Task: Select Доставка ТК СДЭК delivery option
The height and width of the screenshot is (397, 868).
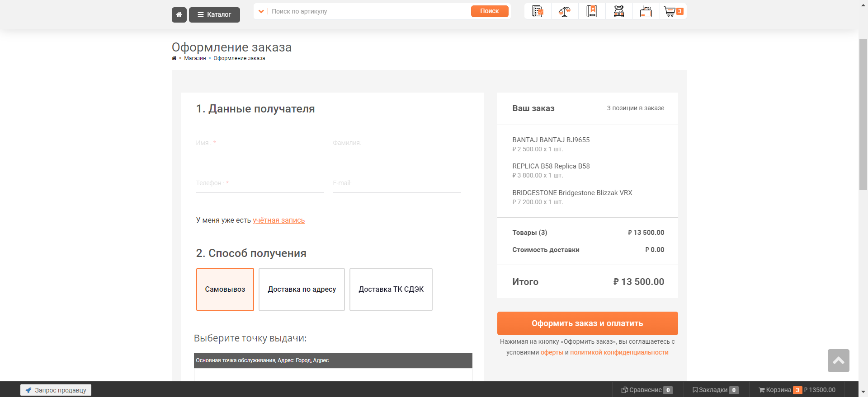Action: [391, 290]
